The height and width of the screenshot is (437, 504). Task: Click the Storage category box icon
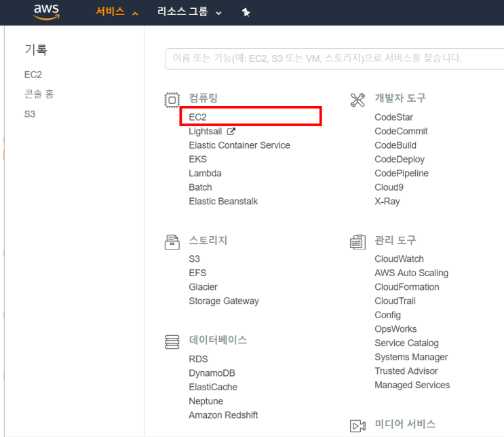(x=172, y=242)
